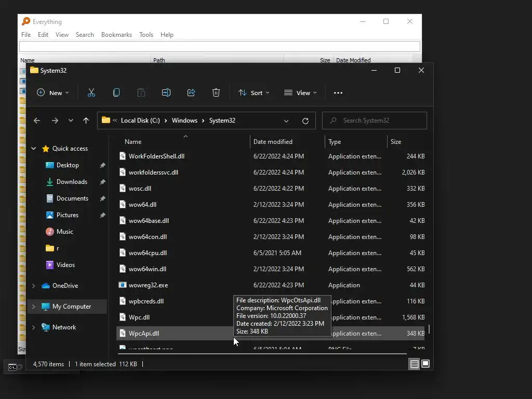This screenshot has width=532, height=399.
Task: Go forward with the right arrow
Action: pos(55,121)
